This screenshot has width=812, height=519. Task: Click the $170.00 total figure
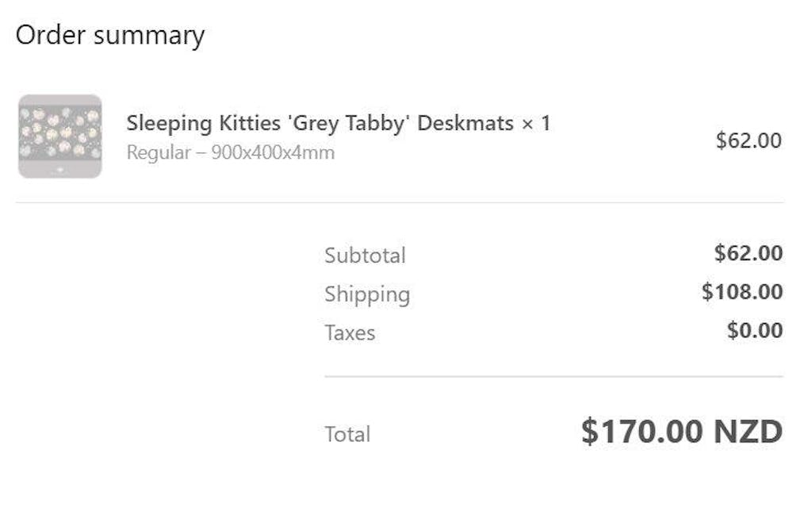point(642,432)
